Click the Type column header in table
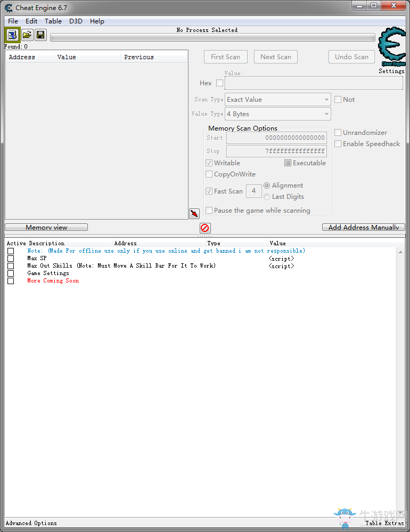This screenshot has width=410, height=532. (x=237, y=243)
